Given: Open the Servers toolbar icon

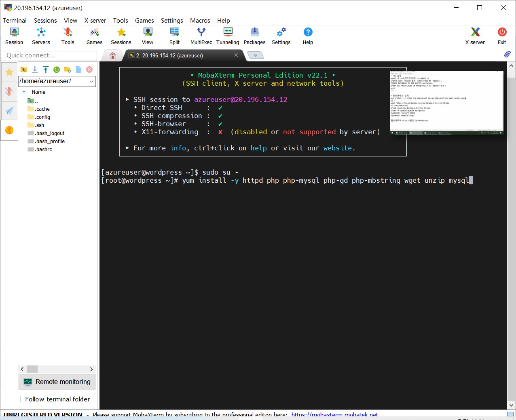Looking at the screenshot, I should pyautogui.click(x=41, y=36).
